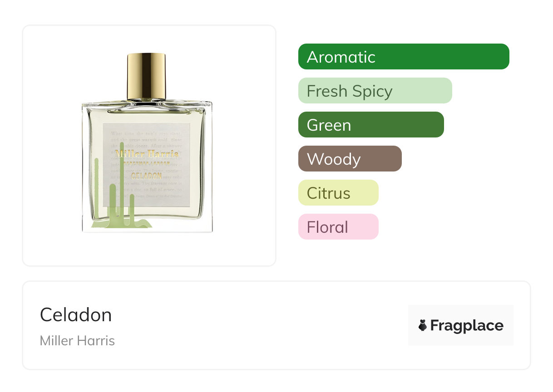Click the Floral text label
Image resolution: width=553 pixels, height=392 pixels.
point(327,227)
